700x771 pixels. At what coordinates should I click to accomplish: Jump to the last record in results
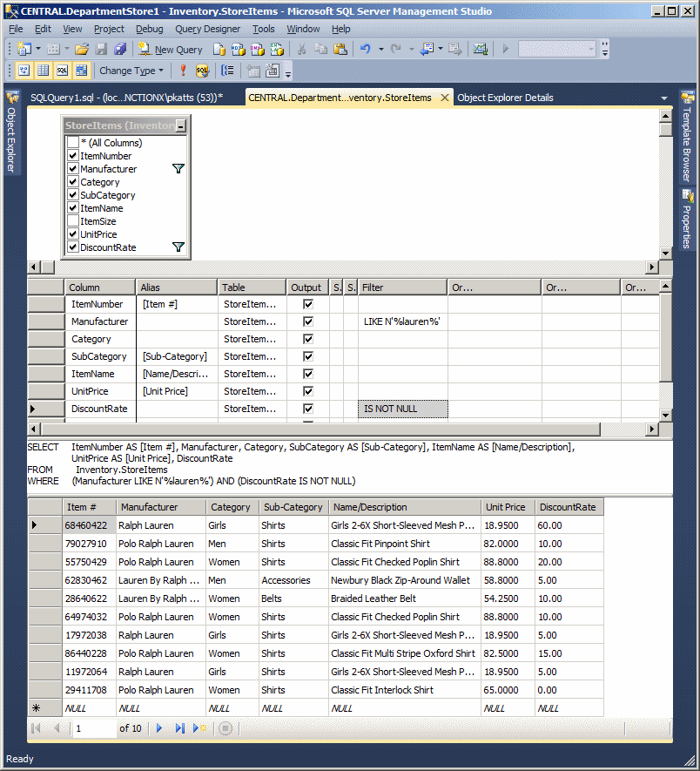click(180, 728)
